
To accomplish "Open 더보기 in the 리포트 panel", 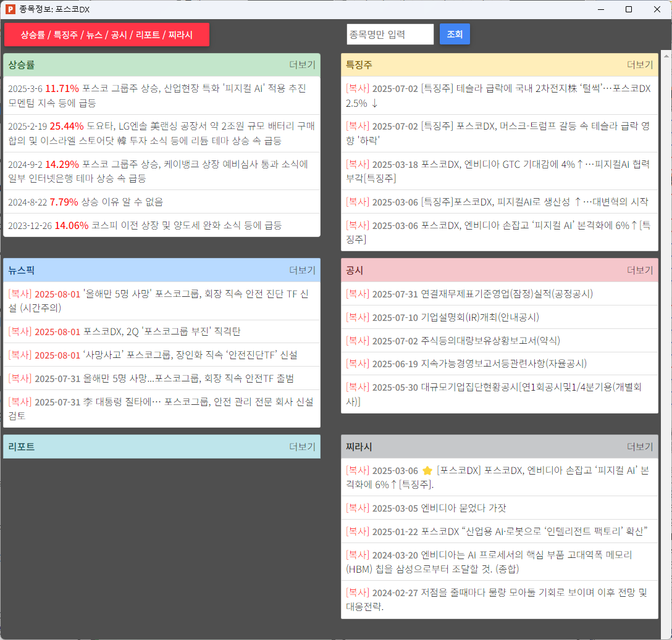I will pos(302,447).
